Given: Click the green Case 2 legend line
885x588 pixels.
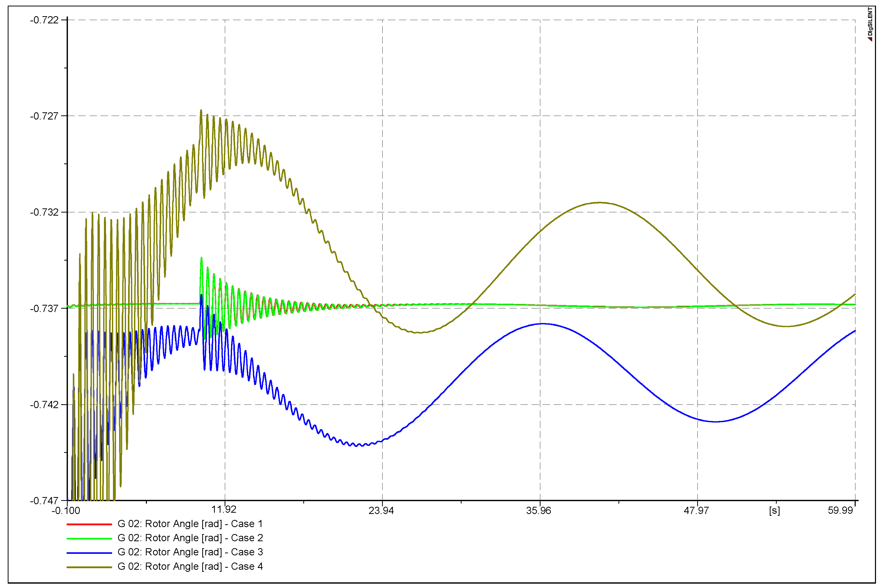Looking at the screenshot, I should point(89,538).
